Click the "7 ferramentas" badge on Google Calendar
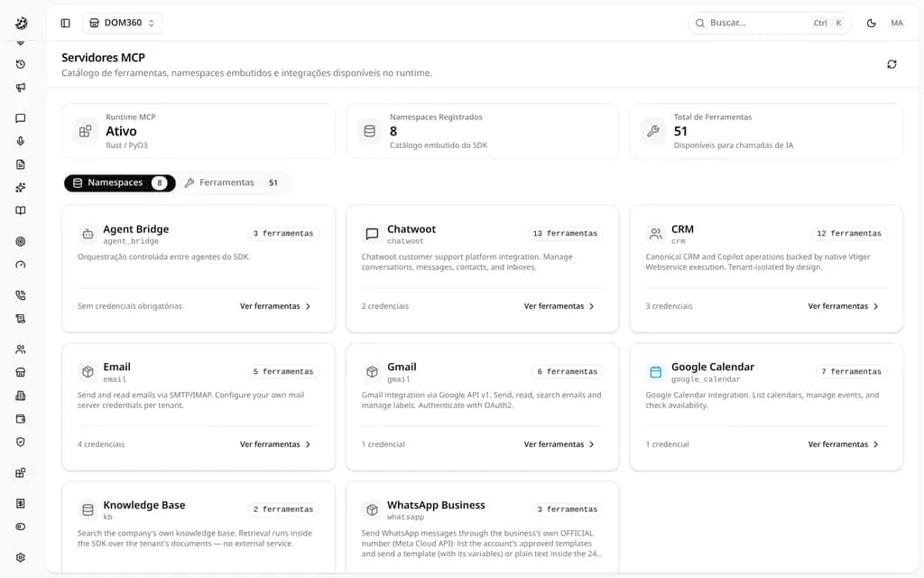924x578 pixels. click(852, 371)
